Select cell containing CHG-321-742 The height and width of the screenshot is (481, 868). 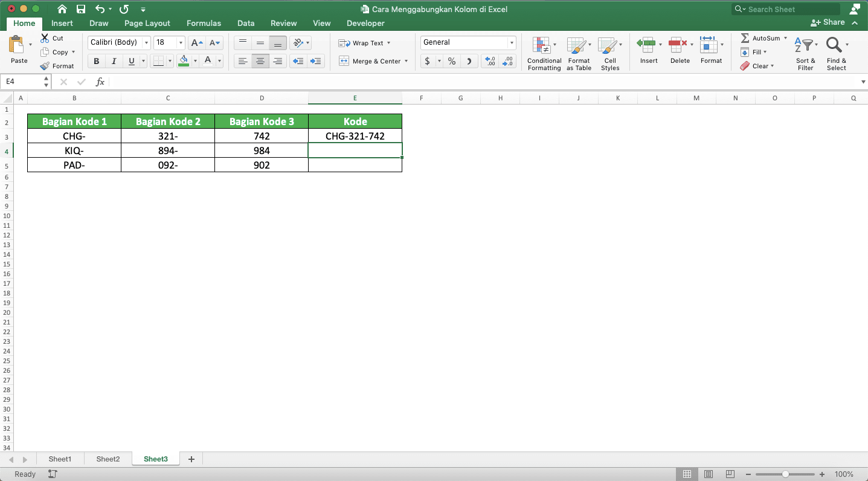pyautogui.click(x=355, y=136)
